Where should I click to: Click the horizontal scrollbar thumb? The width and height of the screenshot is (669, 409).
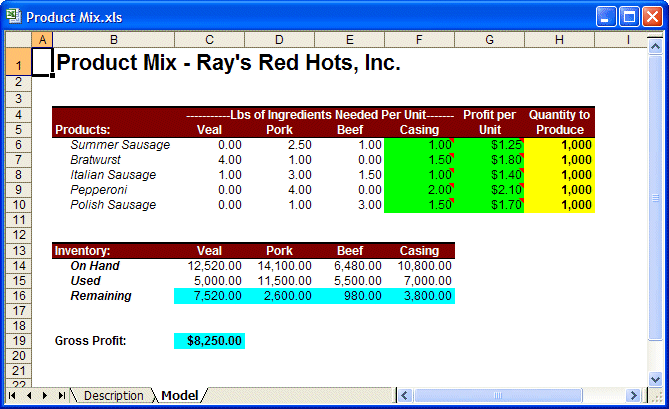coord(497,395)
